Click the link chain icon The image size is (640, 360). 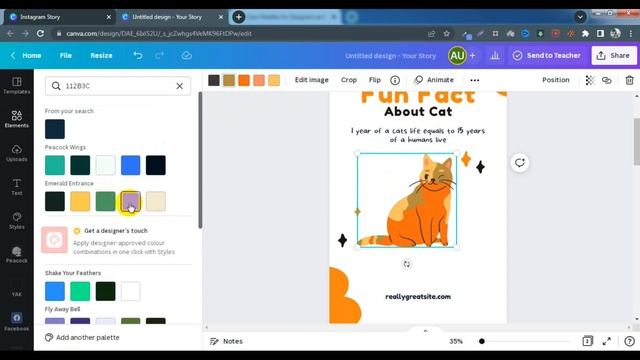[x=607, y=80]
